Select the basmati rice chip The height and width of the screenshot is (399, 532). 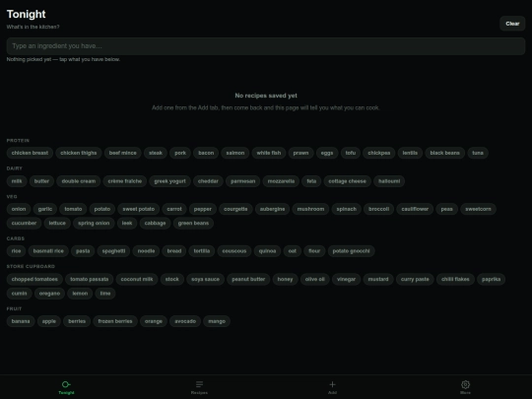[x=48, y=251]
